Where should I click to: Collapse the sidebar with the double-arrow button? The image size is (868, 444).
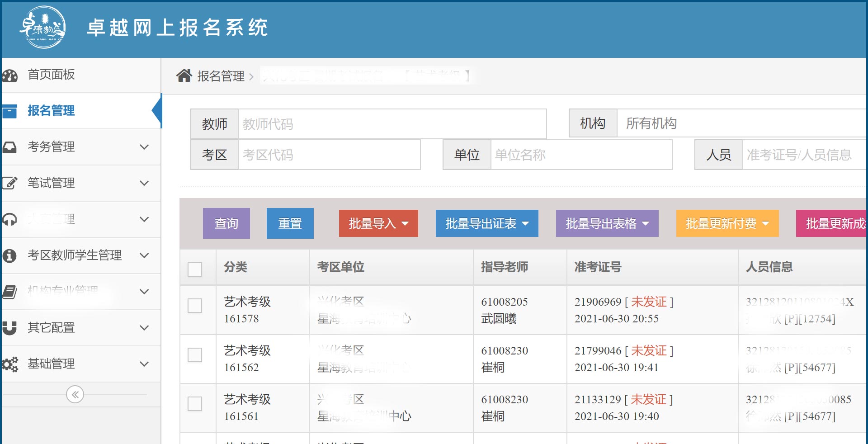(x=75, y=395)
